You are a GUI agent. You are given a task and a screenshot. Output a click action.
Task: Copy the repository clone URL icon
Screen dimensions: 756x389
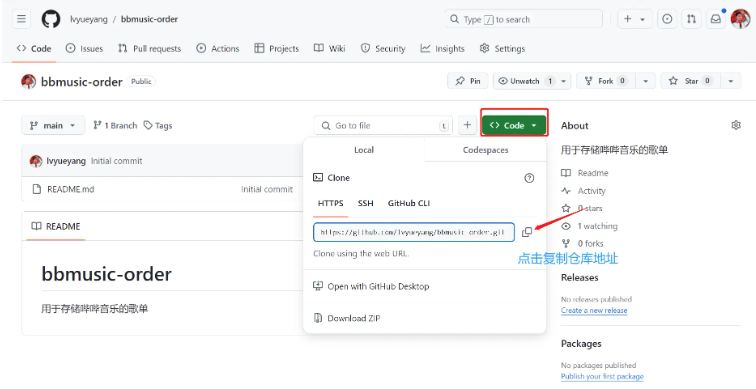click(x=527, y=232)
